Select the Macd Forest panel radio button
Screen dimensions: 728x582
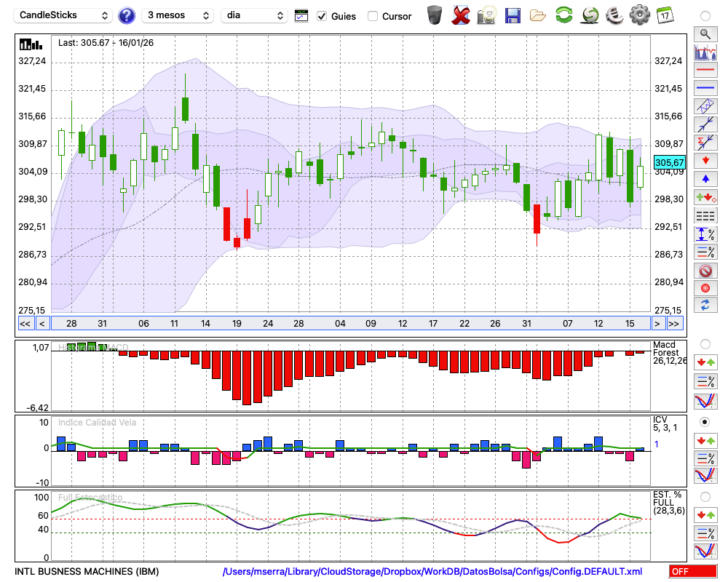(x=705, y=344)
